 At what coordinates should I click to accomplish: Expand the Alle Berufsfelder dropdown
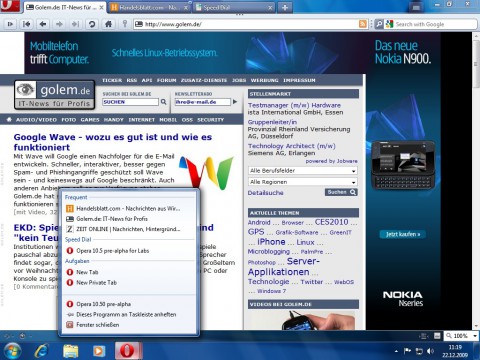tap(303, 171)
